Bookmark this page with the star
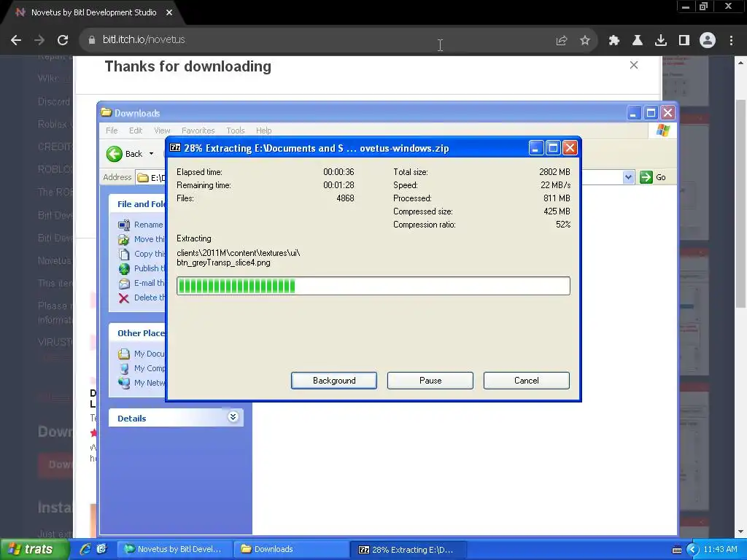Screen dimensions: 747x560 (x=585, y=40)
